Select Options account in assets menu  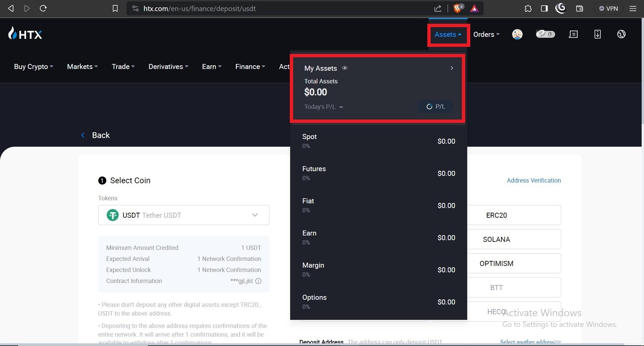point(379,302)
